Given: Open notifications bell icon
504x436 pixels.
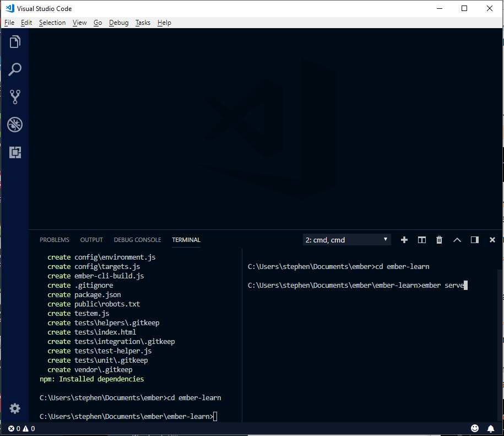Looking at the screenshot, I should pos(491,428).
